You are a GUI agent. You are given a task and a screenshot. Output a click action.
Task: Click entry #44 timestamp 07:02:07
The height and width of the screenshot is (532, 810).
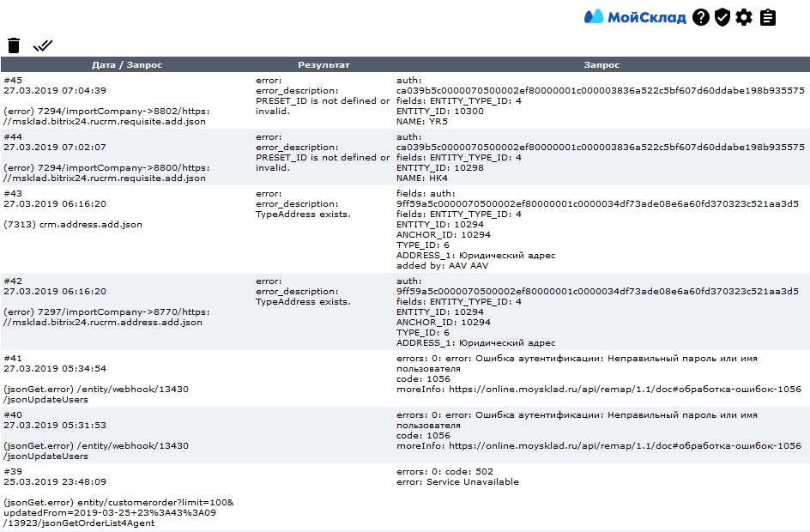coord(55,147)
